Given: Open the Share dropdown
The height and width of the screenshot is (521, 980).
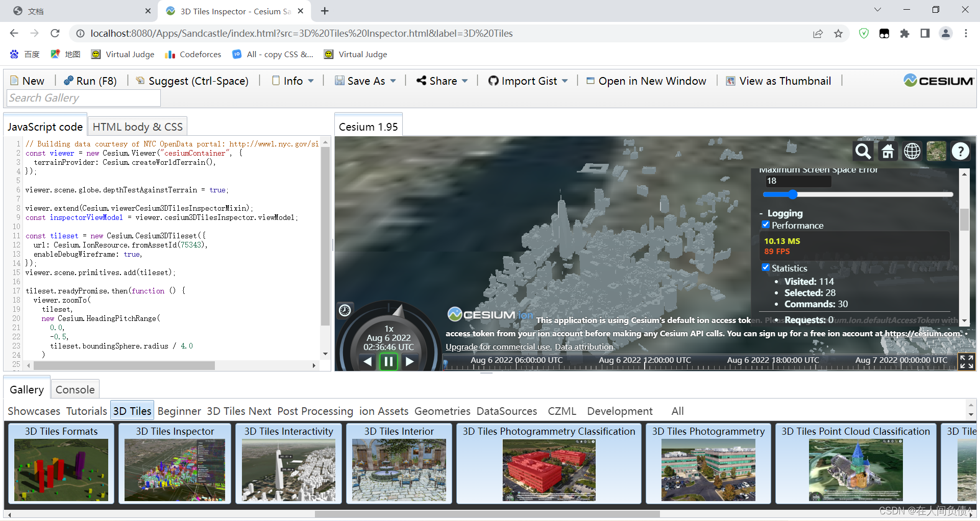Looking at the screenshot, I should (442, 81).
